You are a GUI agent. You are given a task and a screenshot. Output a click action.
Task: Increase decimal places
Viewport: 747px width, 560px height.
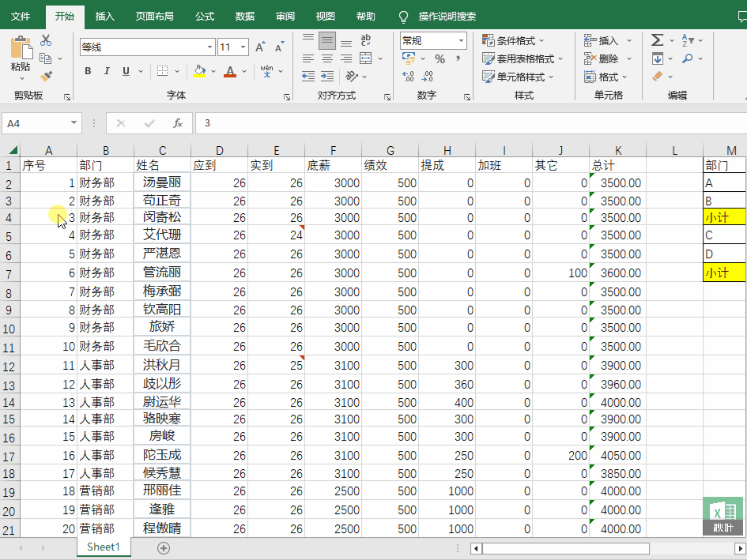pyautogui.click(x=408, y=76)
